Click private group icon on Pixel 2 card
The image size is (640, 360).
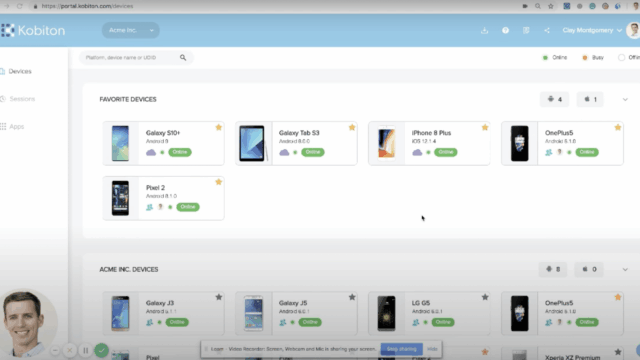pyautogui.click(x=150, y=207)
